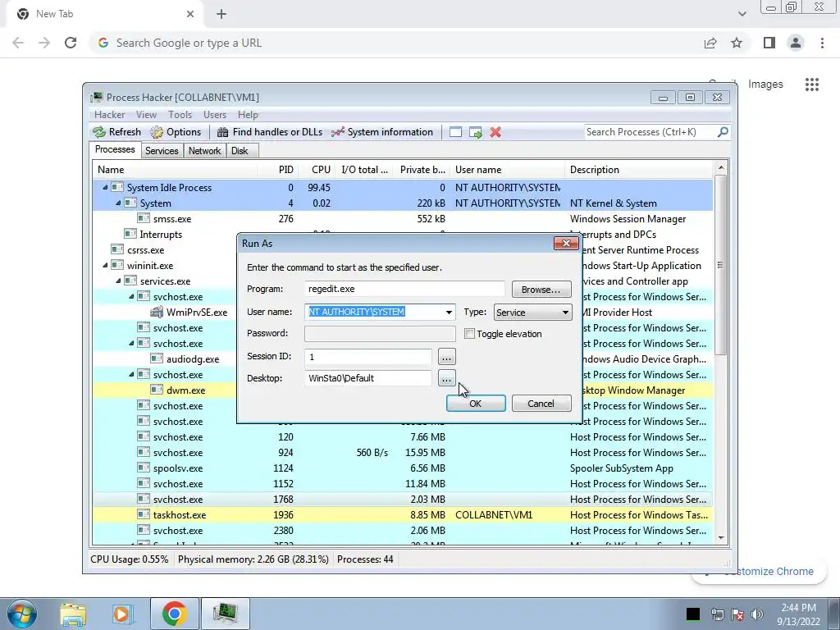Viewport: 840px width, 630px height.
Task: Open the View menu
Action: point(146,115)
